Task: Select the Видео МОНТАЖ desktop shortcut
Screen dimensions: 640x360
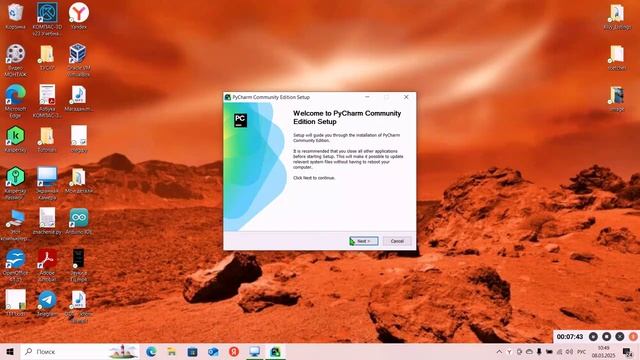Action: 15,60
